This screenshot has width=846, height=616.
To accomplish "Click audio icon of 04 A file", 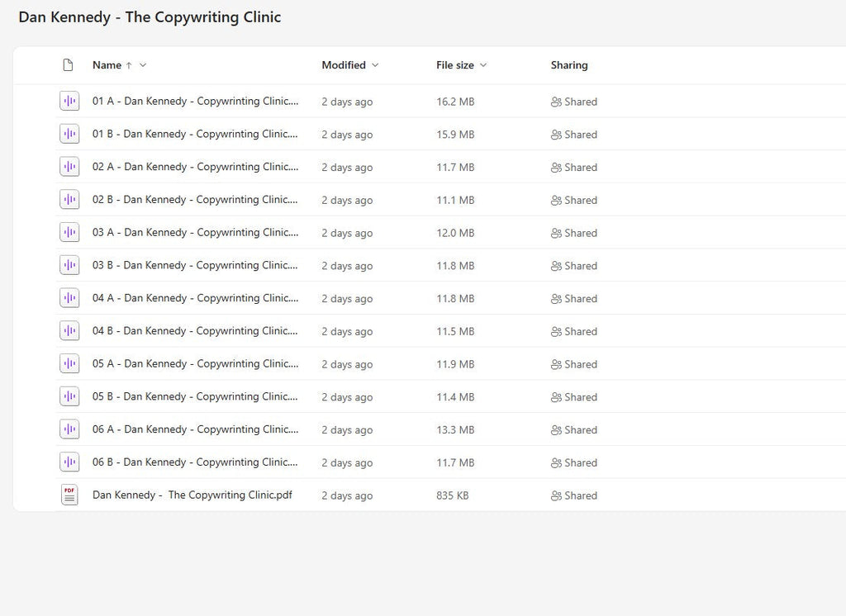I will pyautogui.click(x=69, y=298).
